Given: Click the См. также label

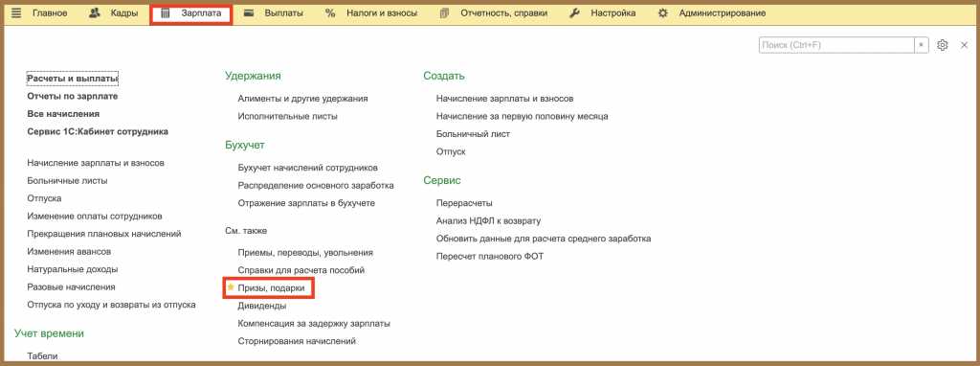Looking at the screenshot, I should (246, 230).
